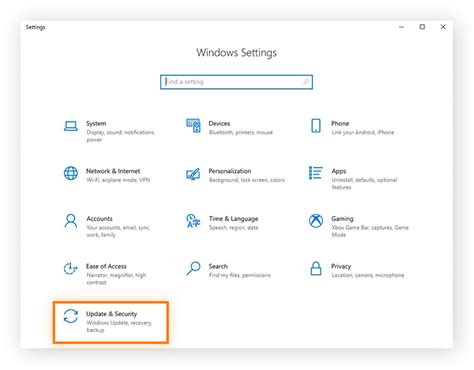Open the Devices icon
This screenshot has width=474, height=370.
pyautogui.click(x=193, y=125)
